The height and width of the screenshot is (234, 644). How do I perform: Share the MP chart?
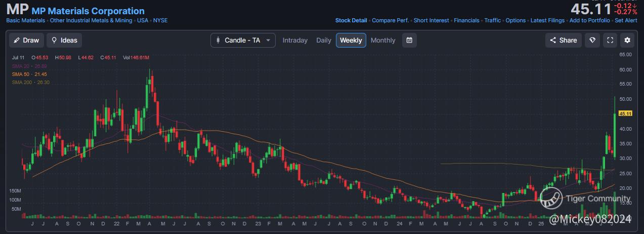point(563,40)
